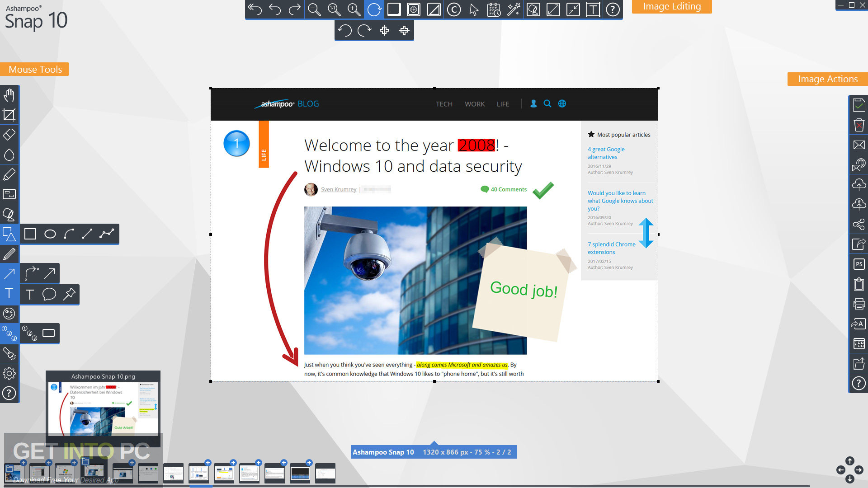Image resolution: width=868 pixels, height=488 pixels.
Task: Save image with the checkmark action
Action: (859, 105)
